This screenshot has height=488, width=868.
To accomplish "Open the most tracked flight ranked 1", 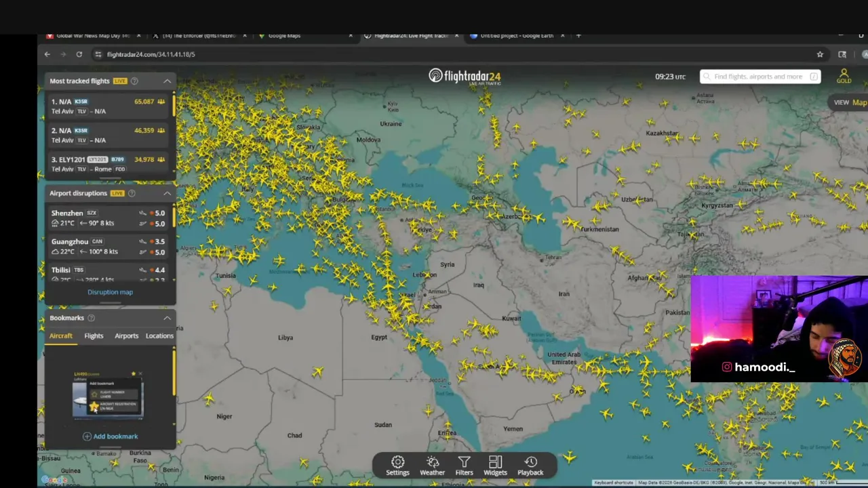I will [108, 106].
